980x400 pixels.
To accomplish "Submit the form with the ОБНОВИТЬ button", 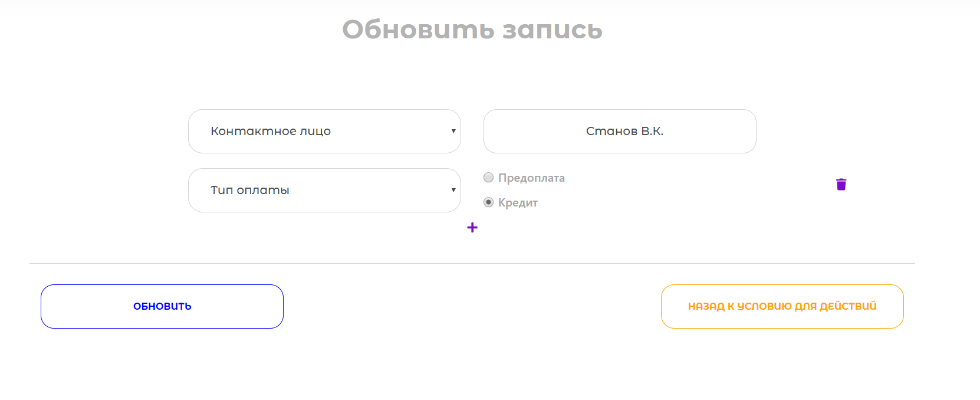I will coord(162,306).
